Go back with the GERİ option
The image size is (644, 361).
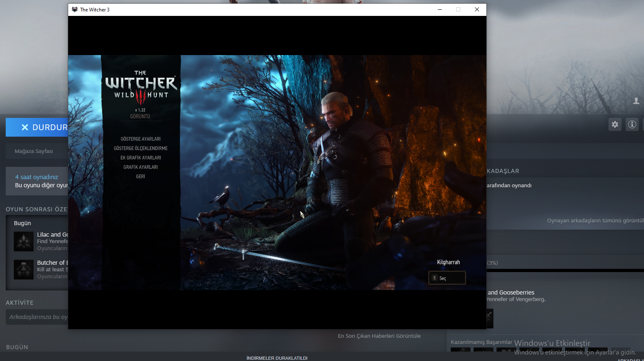coord(140,177)
